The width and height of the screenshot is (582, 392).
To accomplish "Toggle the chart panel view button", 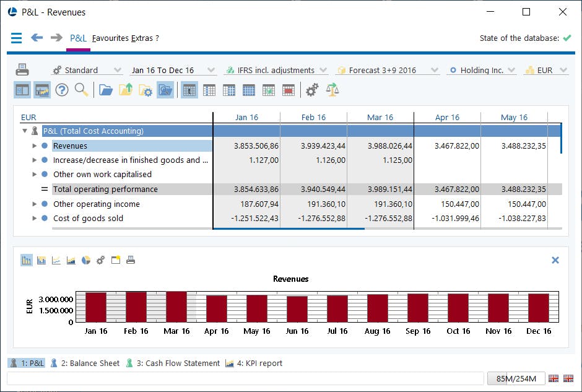I will click(42, 90).
